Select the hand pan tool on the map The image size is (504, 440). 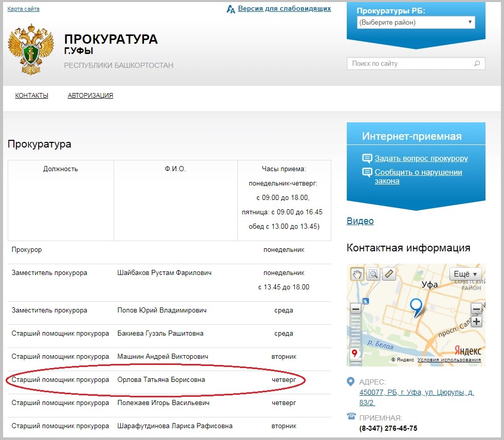pos(357,274)
